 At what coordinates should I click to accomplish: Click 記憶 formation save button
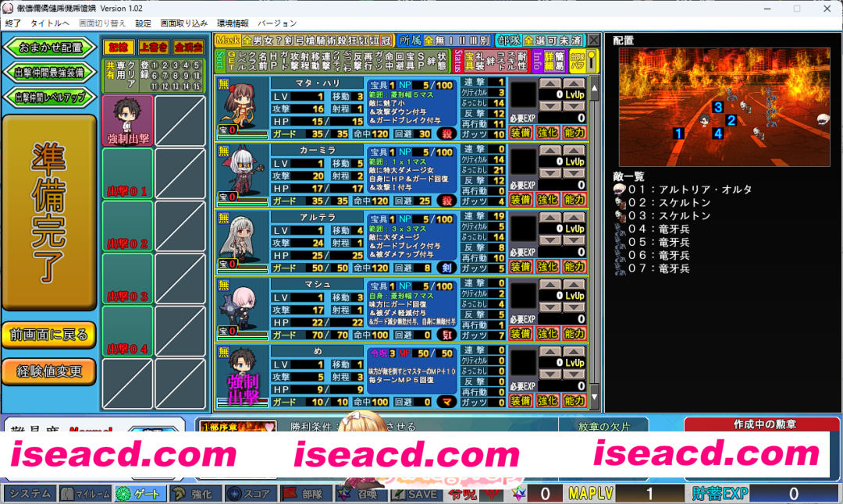119,48
